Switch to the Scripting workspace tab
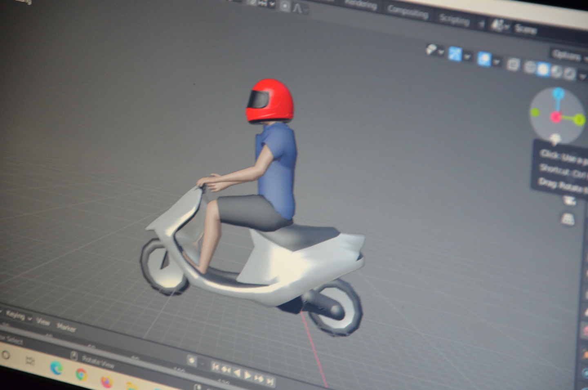The height and width of the screenshot is (390, 588). click(x=454, y=20)
